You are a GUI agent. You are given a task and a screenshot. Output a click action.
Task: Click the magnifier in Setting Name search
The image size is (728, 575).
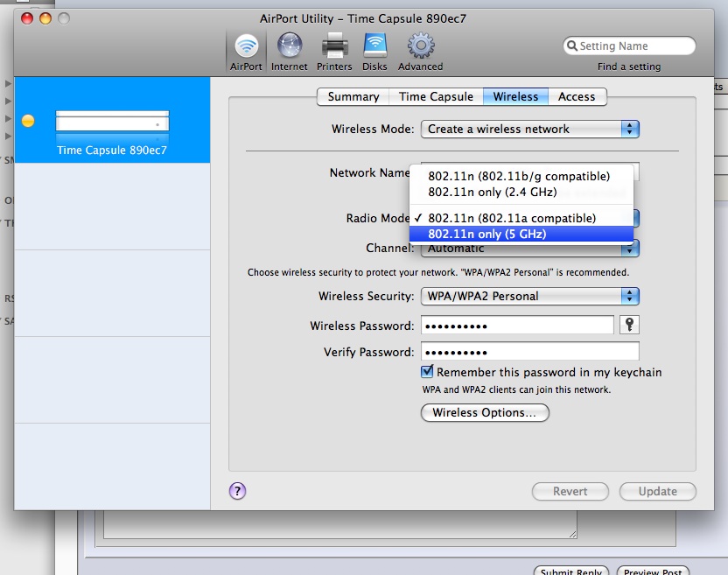pos(572,46)
